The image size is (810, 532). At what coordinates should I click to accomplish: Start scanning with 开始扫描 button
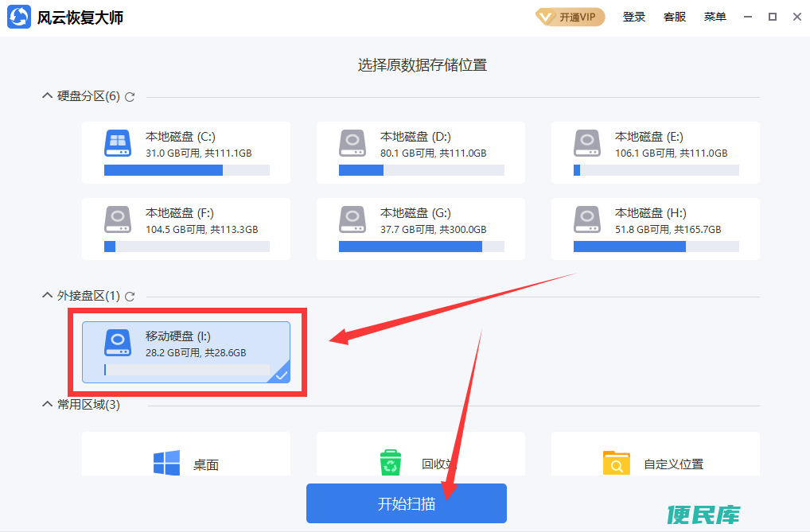tap(407, 503)
